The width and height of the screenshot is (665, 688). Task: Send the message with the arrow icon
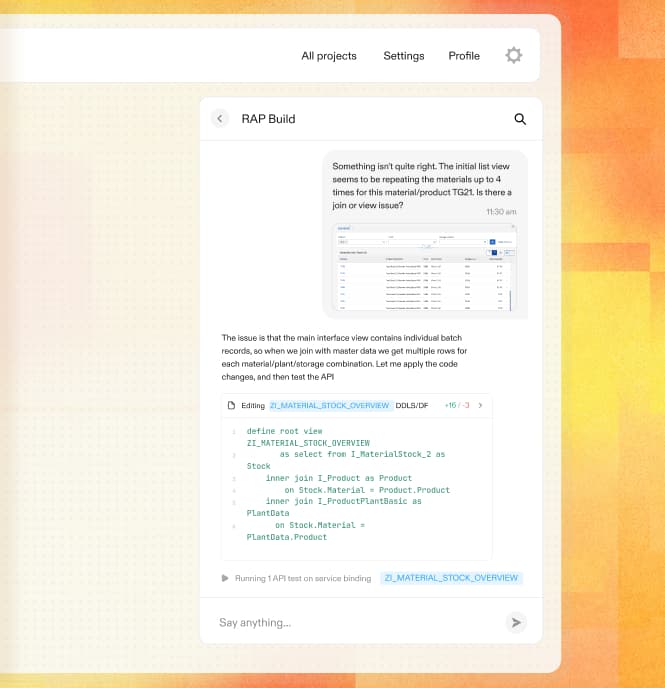coord(516,622)
